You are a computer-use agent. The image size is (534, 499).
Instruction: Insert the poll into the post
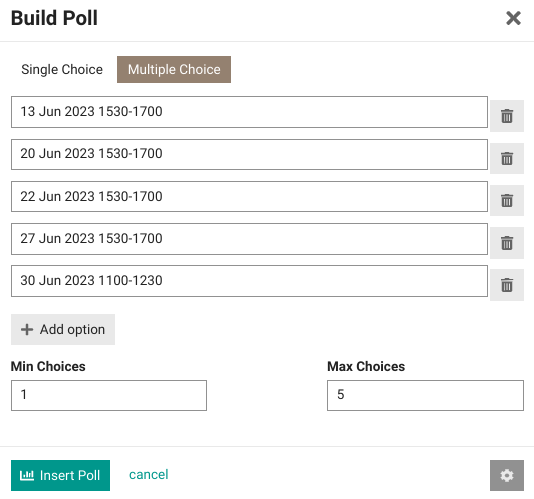click(x=60, y=475)
